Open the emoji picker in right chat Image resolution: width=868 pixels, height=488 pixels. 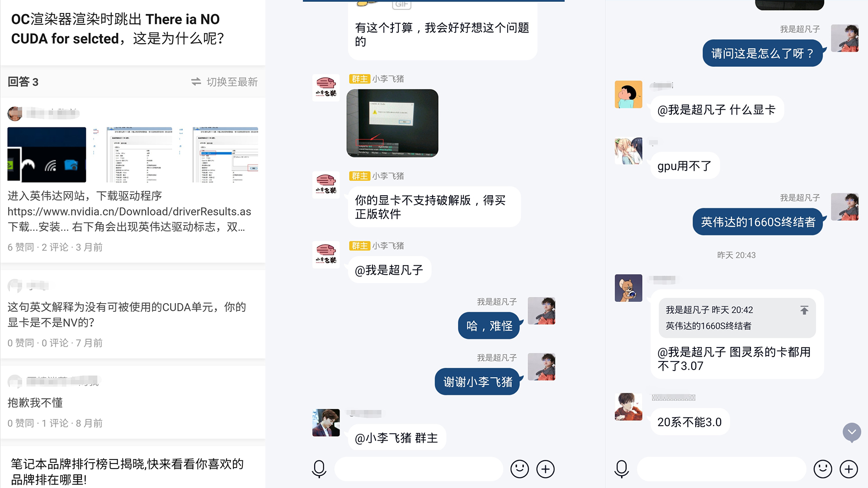point(822,469)
